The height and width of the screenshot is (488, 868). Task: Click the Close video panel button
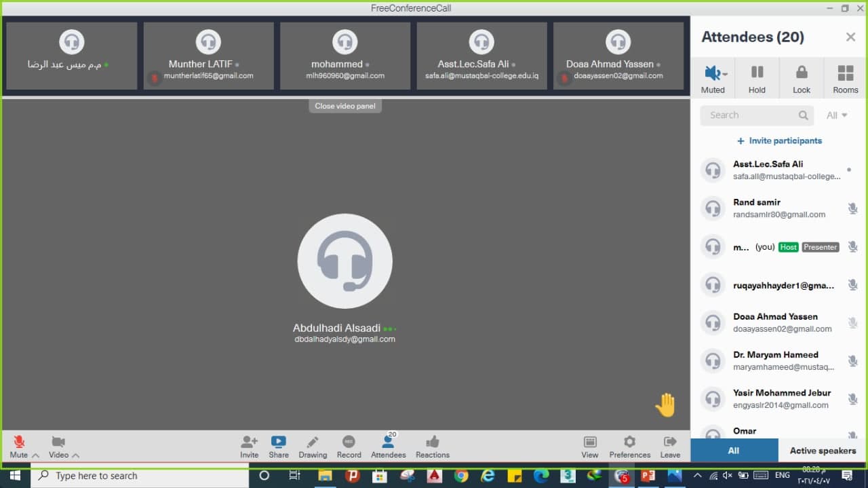tap(344, 105)
